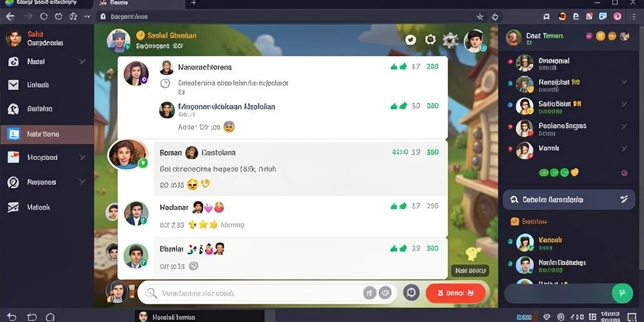This screenshot has width=644, height=322.
Task: Click the home icon in the browser toolbar
Action: coord(73,17)
